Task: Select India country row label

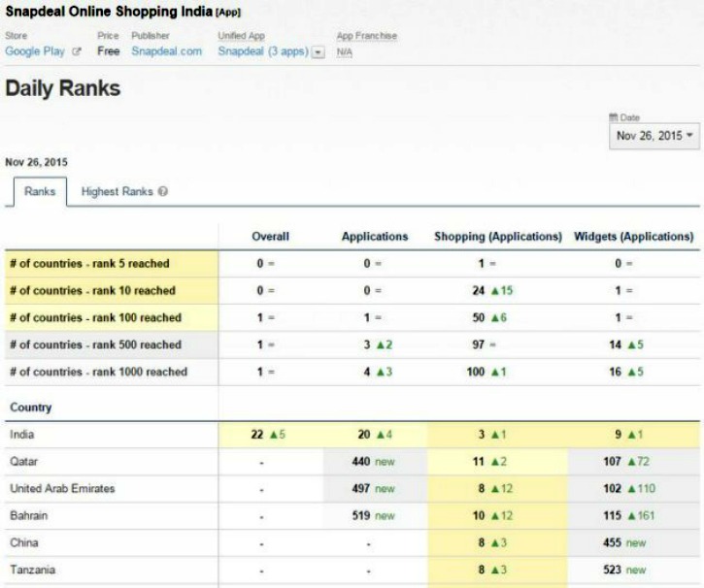Action: coord(22,434)
